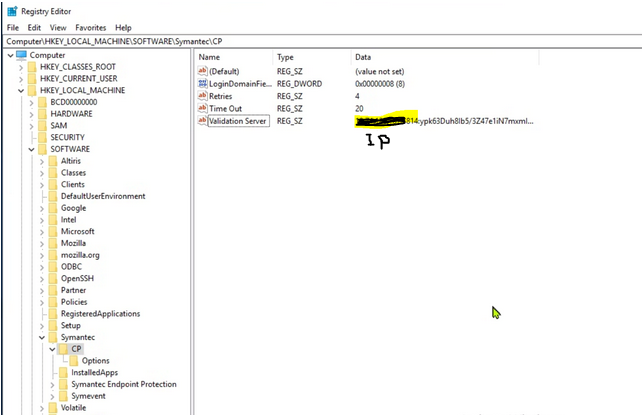Click the Validation Server name edit box

238,121
